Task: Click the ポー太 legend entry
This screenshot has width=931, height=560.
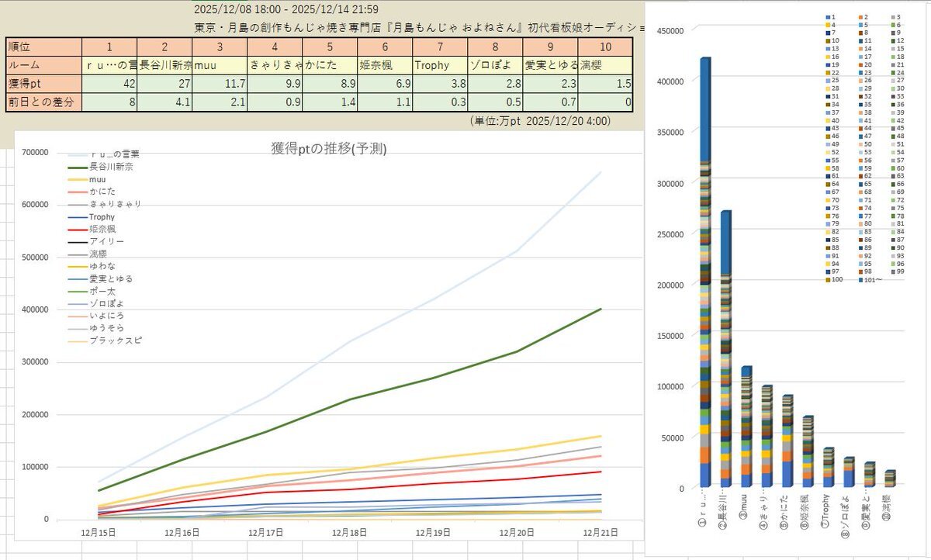Action: (x=92, y=291)
